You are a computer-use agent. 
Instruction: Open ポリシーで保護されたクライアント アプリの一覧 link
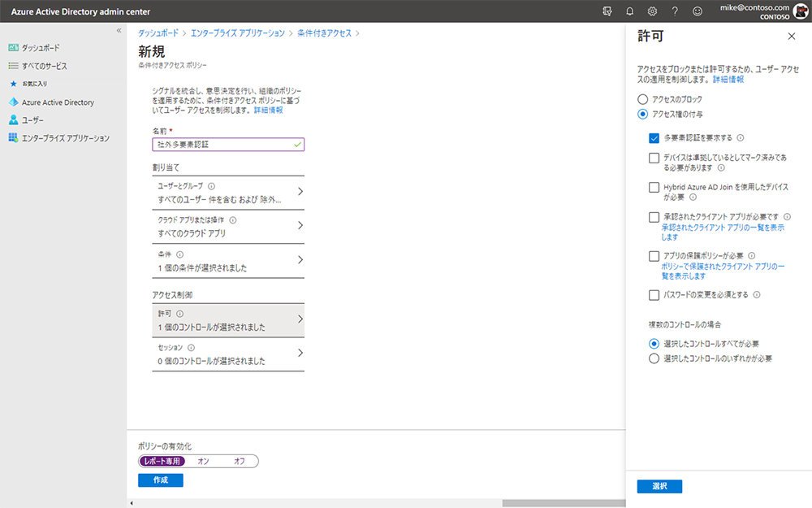coord(723,271)
